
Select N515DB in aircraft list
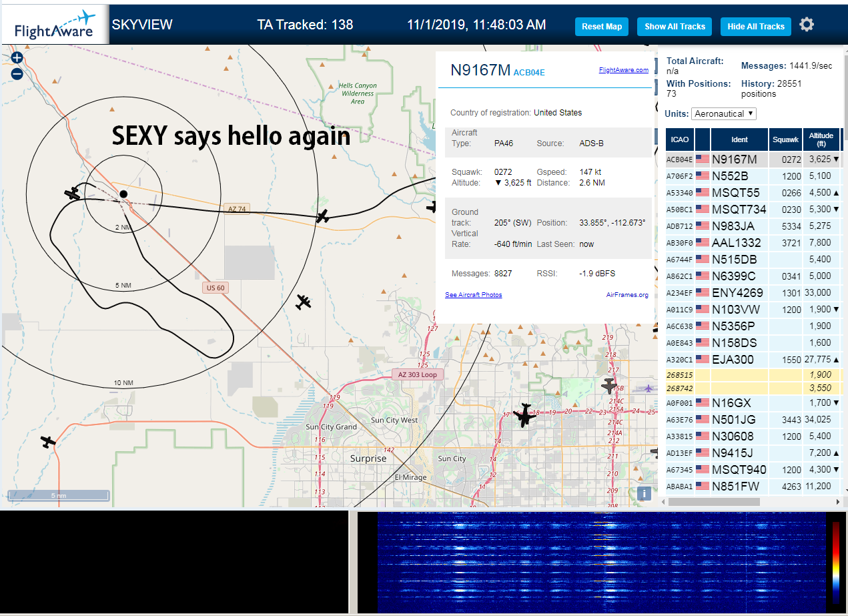click(753, 260)
